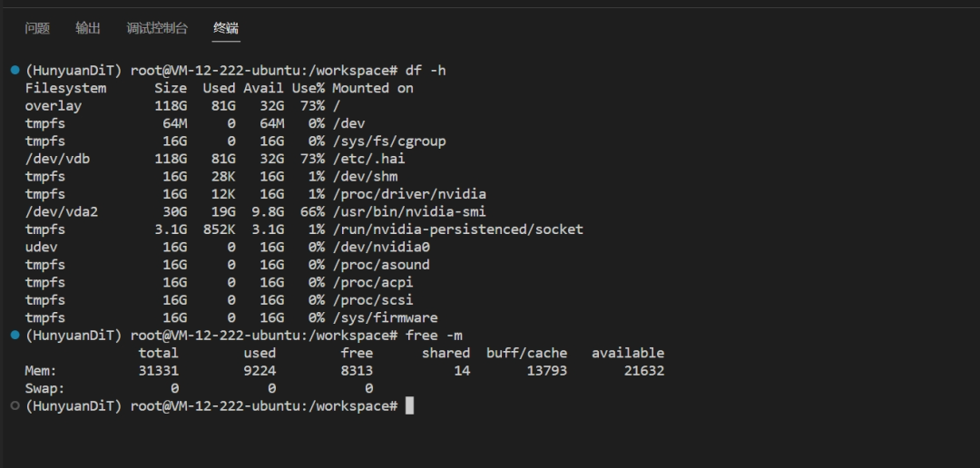The height and width of the screenshot is (468, 980).
Task: Click the '/sys/fs/cgroup' mount path
Action: (388, 141)
